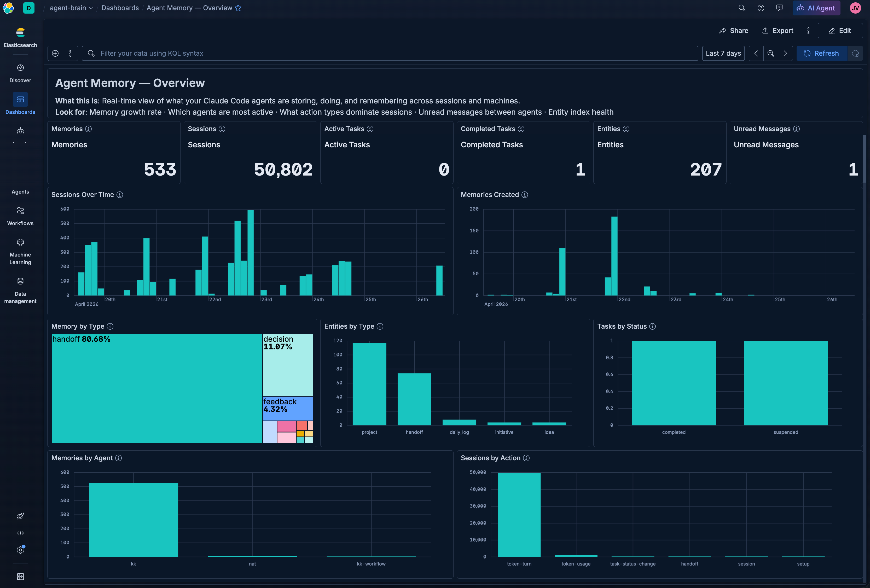Click the Edit dashboard button

click(x=840, y=31)
